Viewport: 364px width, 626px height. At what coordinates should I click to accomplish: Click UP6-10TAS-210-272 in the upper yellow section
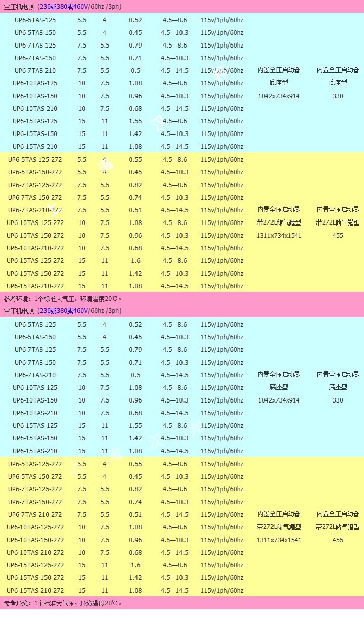coord(35,248)
